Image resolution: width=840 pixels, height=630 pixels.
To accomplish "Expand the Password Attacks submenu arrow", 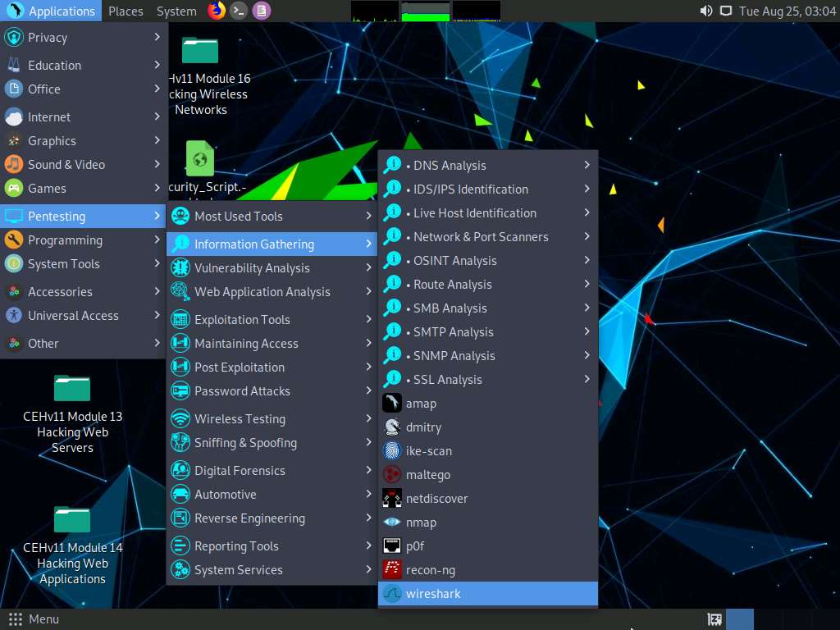I will [368, 390].
